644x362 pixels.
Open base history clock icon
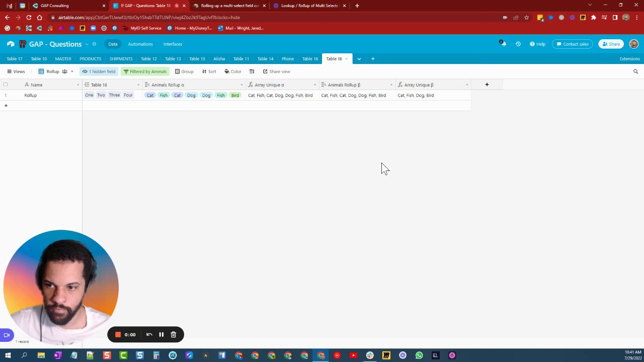click(518, 44)
